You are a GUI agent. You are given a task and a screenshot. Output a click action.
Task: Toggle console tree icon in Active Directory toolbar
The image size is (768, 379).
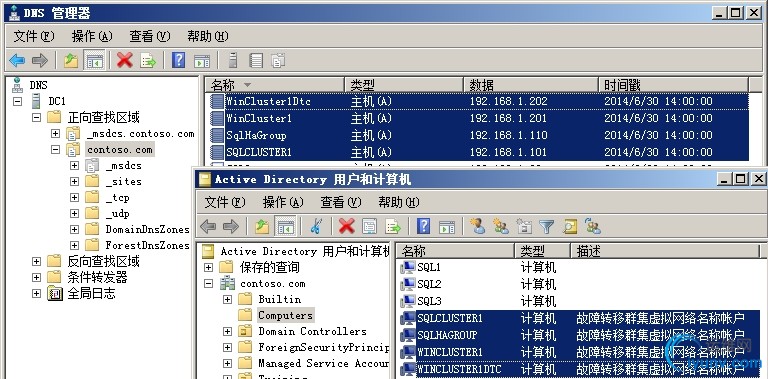coord(286,226)
